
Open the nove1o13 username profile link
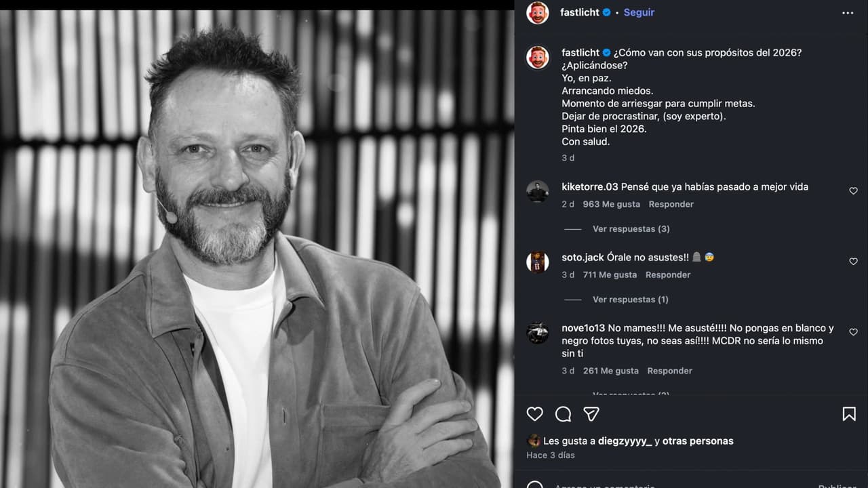(583, 328)
